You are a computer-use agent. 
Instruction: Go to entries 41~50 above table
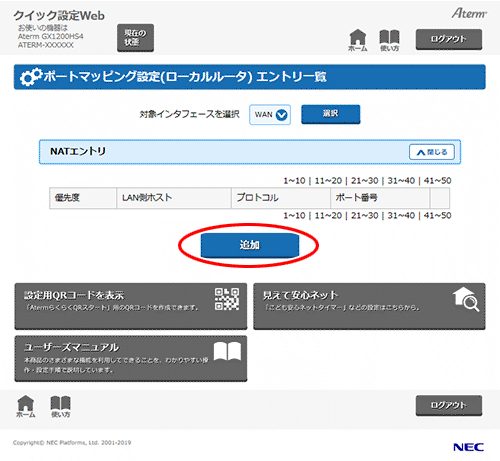438,181
